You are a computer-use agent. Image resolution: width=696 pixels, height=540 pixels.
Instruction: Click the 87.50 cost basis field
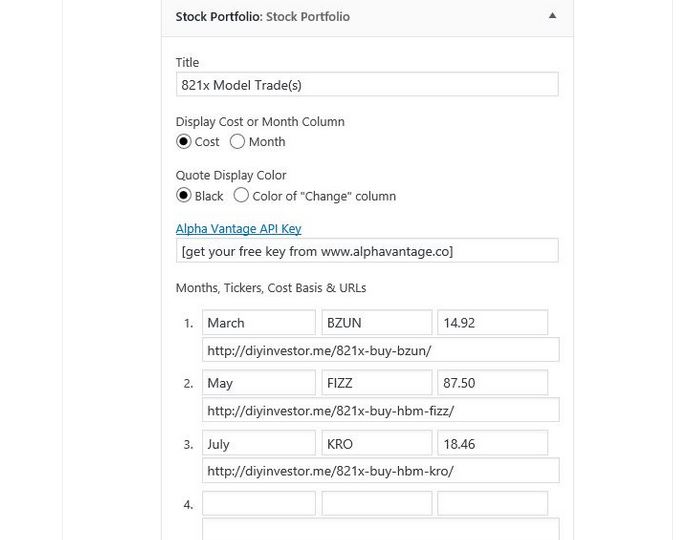(492, 382)
